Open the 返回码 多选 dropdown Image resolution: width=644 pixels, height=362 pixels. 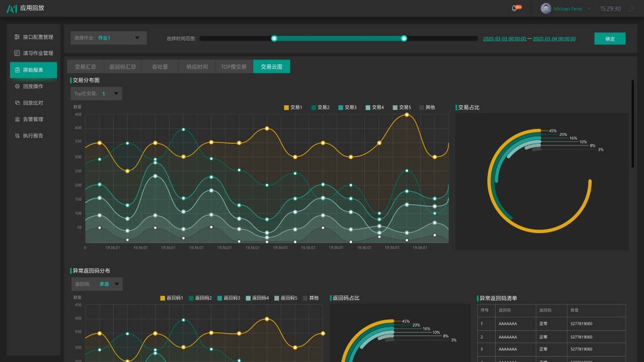pyautogui.click(x=97, y=284)
